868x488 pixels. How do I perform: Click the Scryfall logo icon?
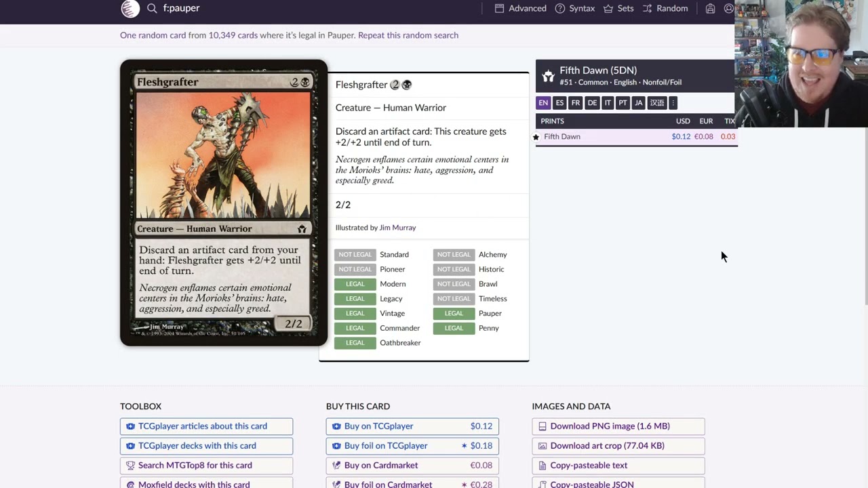(x=130, y=8)
